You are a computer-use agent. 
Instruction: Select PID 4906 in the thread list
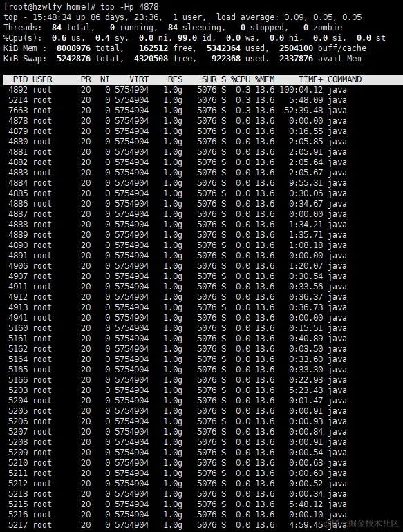coord(18,266)
